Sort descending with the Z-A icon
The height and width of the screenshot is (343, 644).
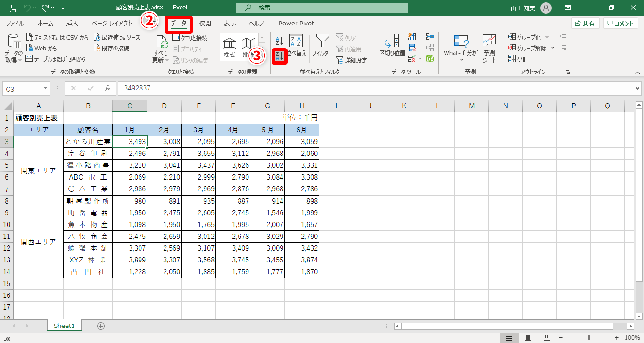[279, 57]
